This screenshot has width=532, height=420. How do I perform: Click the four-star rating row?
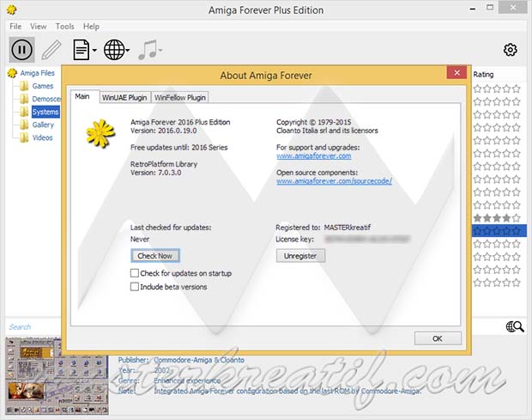tap(497, 218)
